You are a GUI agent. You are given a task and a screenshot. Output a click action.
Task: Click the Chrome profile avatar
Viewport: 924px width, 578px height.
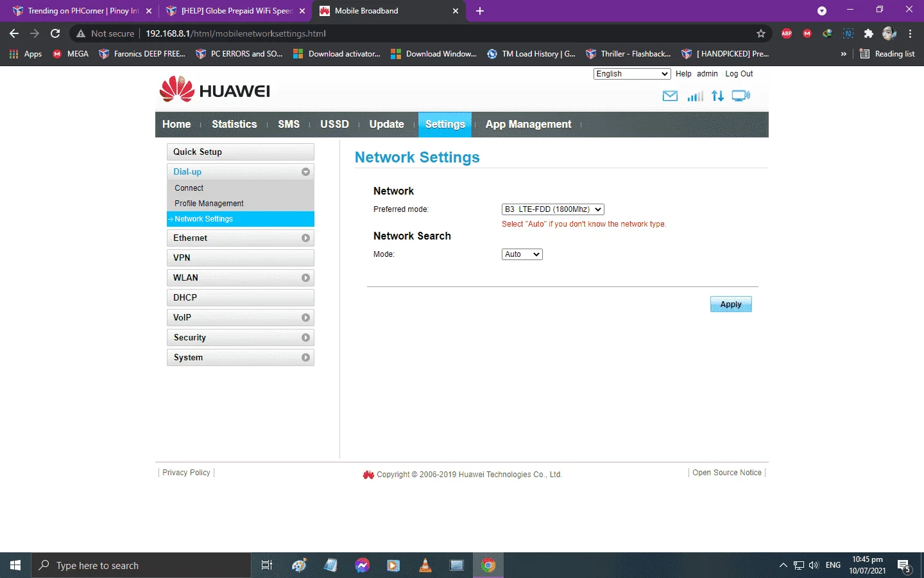pos(889,33)
